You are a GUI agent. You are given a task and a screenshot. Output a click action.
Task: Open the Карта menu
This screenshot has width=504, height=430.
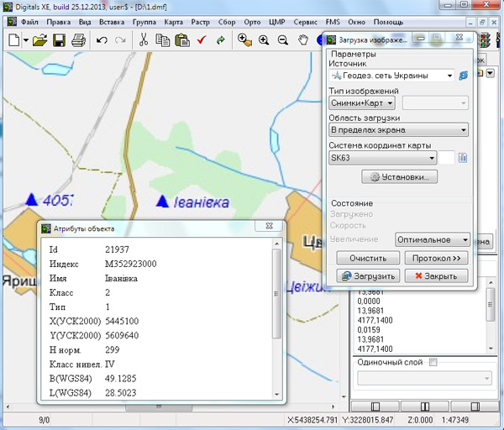coord(172,20)
